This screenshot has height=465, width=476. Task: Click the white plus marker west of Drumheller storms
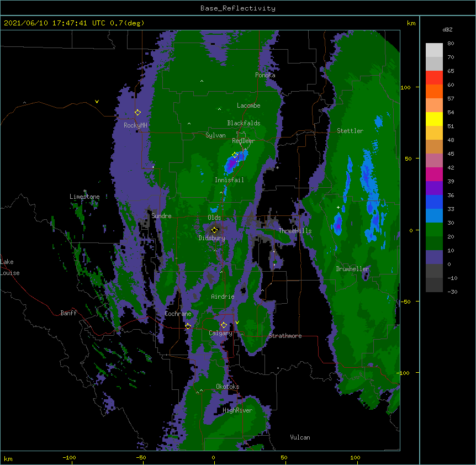[x=338, y=207]
